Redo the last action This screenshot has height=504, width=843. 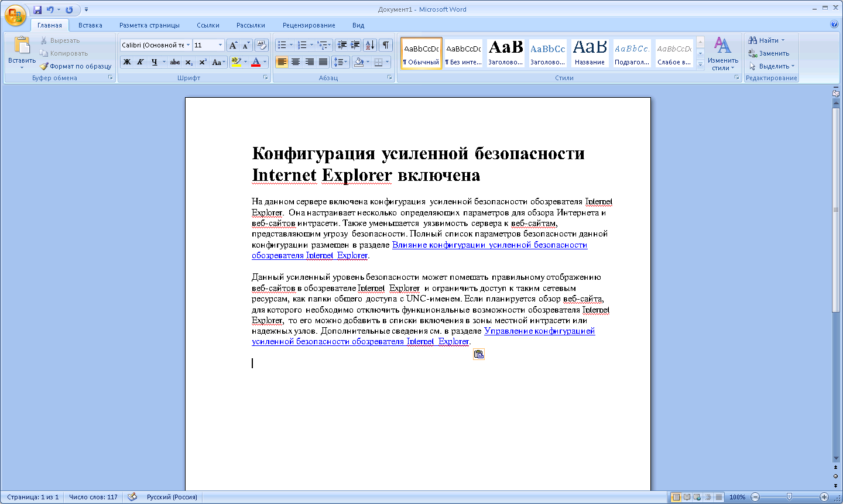coord(69,9)
